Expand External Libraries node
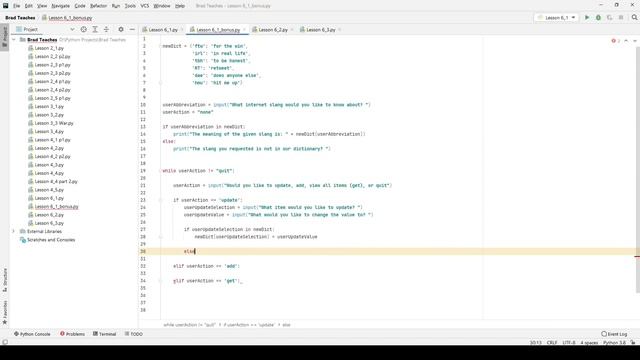This screenshot has height=360, width=640. point(14,231)
